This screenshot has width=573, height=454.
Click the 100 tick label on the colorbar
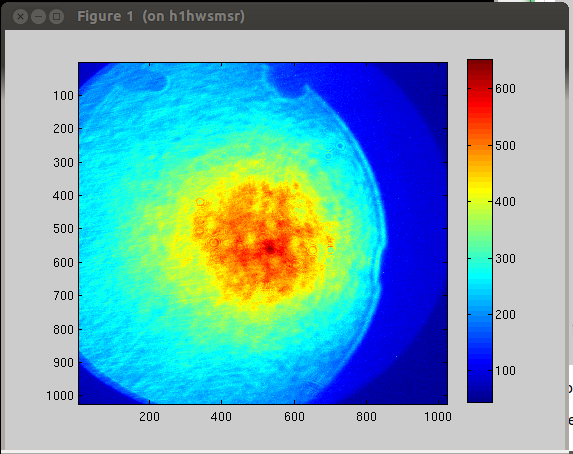coord(505,371)
